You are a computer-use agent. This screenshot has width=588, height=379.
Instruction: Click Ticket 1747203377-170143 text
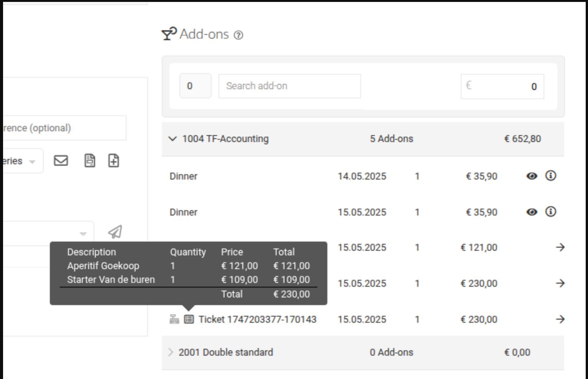tap(258, 319)
